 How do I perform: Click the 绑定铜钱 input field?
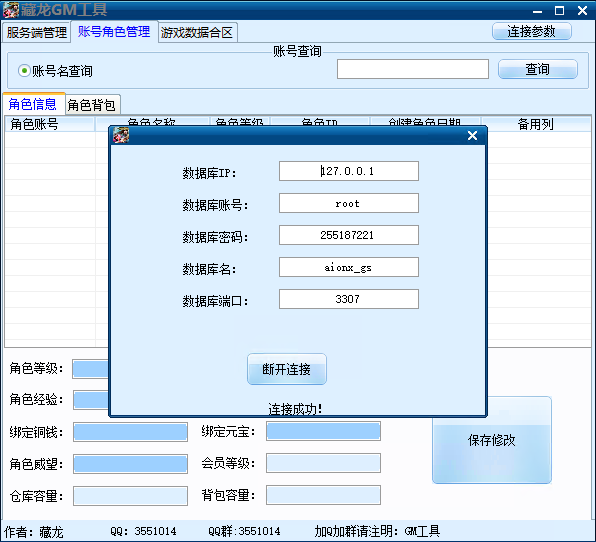tap(130, 432)
